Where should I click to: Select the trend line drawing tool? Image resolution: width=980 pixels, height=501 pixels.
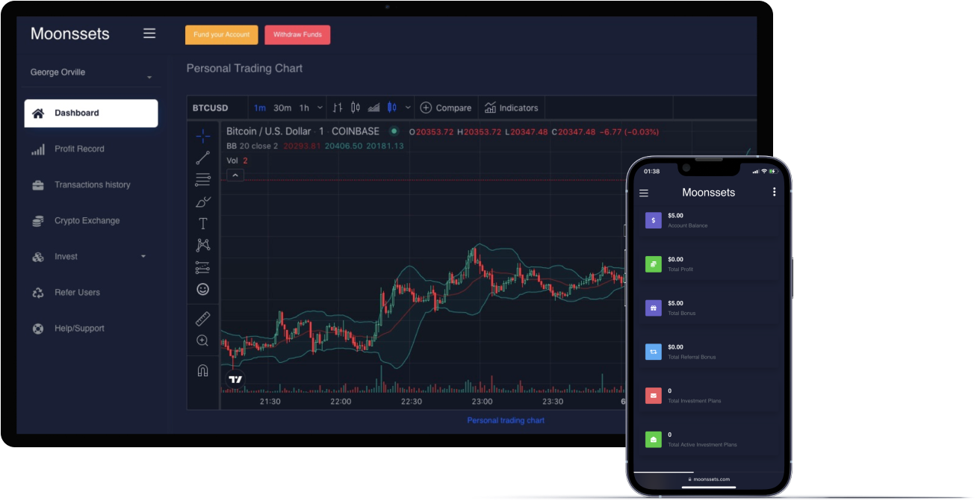(x=202, y=158)
